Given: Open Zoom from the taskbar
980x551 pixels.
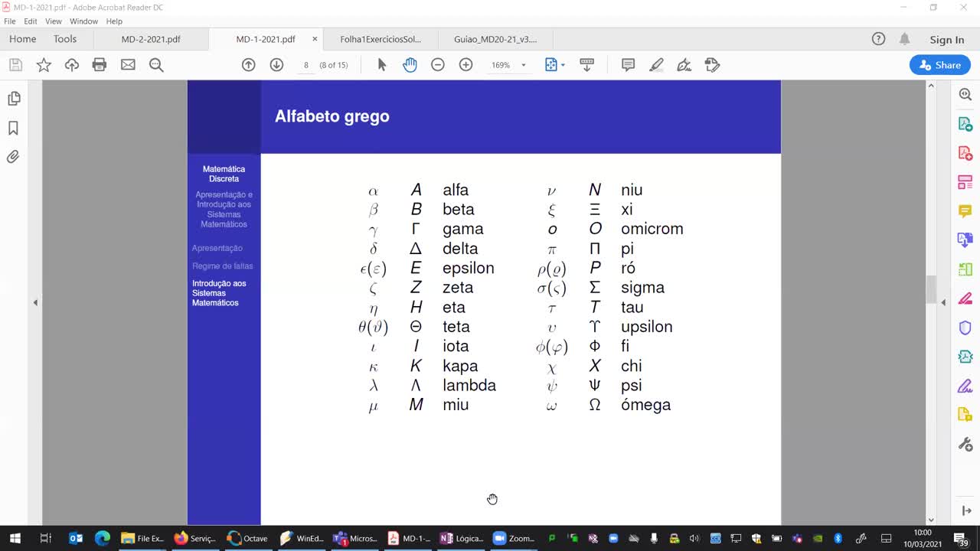Looking at the screenshot, I should pyautogui.click(x=514, y=538).
